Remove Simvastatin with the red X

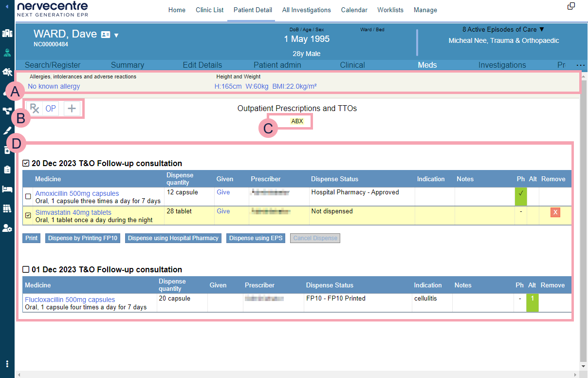tap(555, 212)
